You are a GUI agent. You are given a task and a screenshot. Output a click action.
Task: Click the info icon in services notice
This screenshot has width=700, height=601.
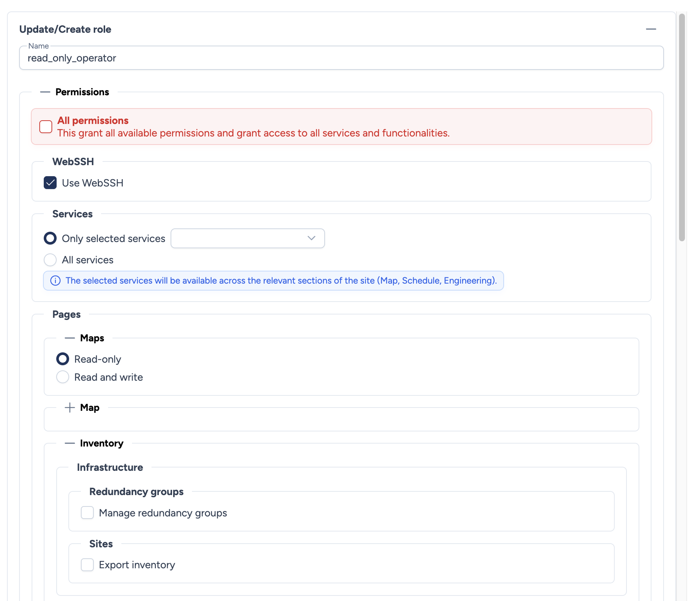coord(56,281)
